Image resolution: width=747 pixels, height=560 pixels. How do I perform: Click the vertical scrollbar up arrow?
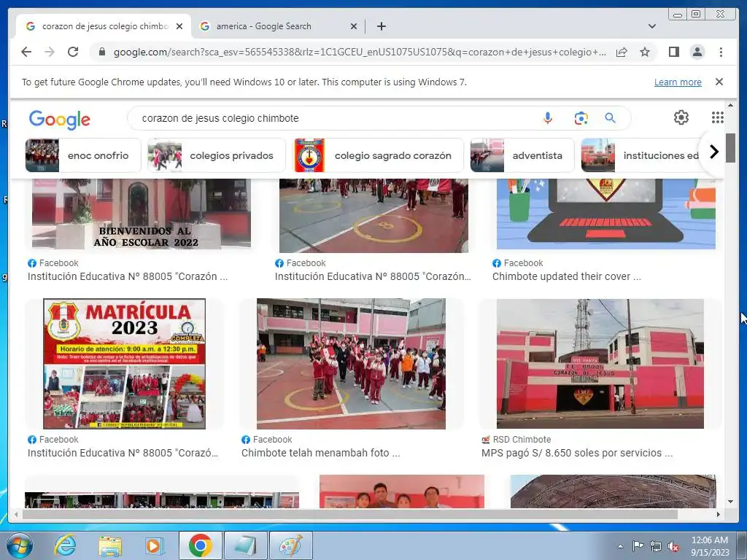730,105
